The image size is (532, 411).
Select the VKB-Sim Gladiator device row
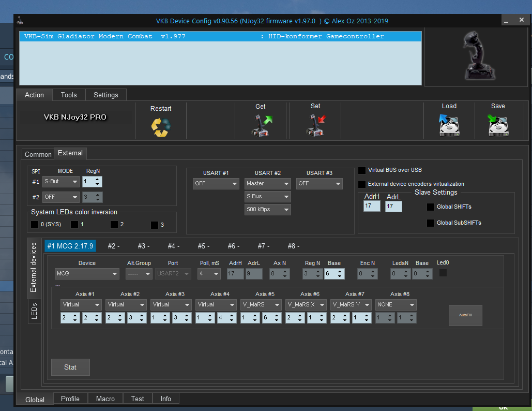[221, 36]
